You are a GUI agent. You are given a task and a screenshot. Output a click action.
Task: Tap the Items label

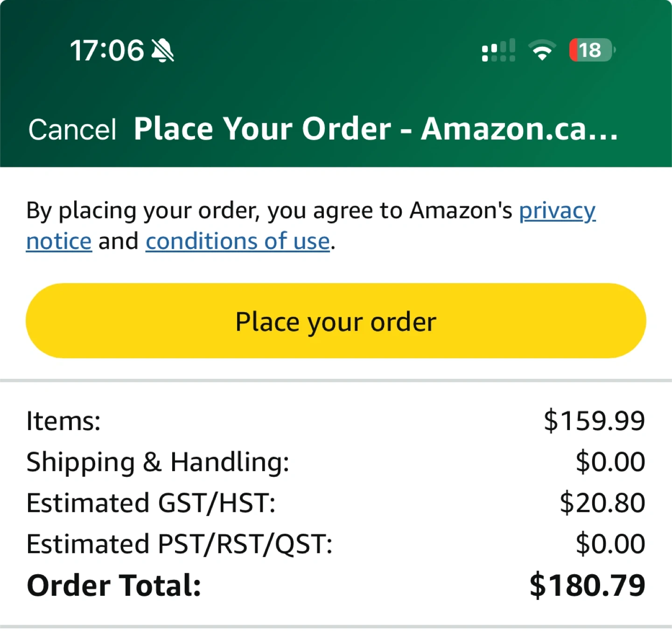point(63,421)
